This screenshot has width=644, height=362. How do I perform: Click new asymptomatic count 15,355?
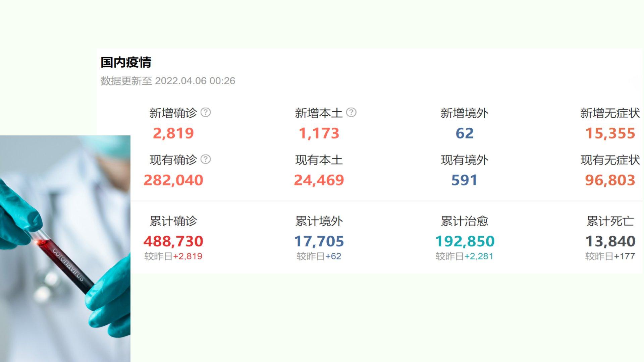click(610, 133)
